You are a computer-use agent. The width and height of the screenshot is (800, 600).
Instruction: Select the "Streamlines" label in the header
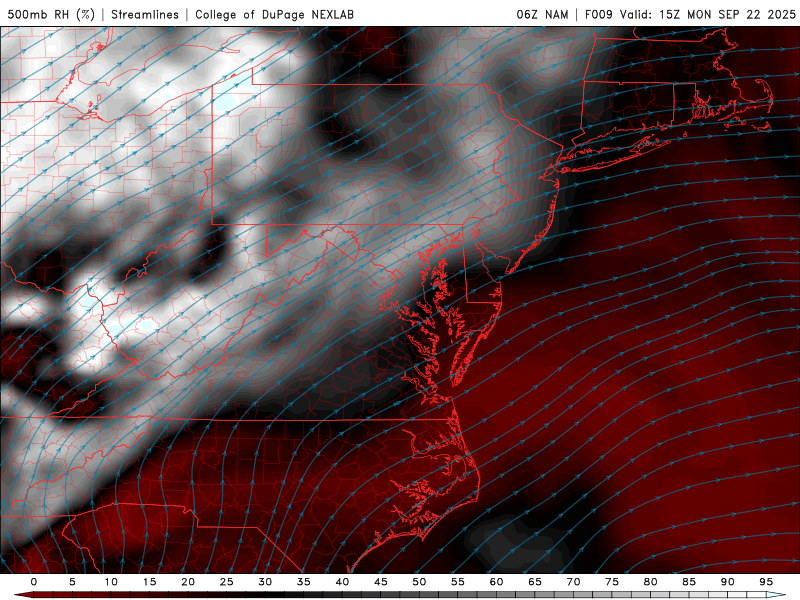[145, 14]
